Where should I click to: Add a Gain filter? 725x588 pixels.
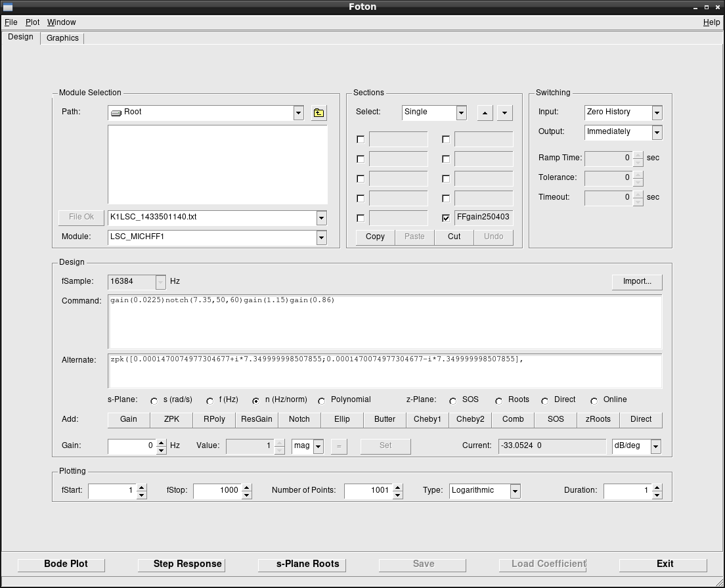tap(129, 420)
